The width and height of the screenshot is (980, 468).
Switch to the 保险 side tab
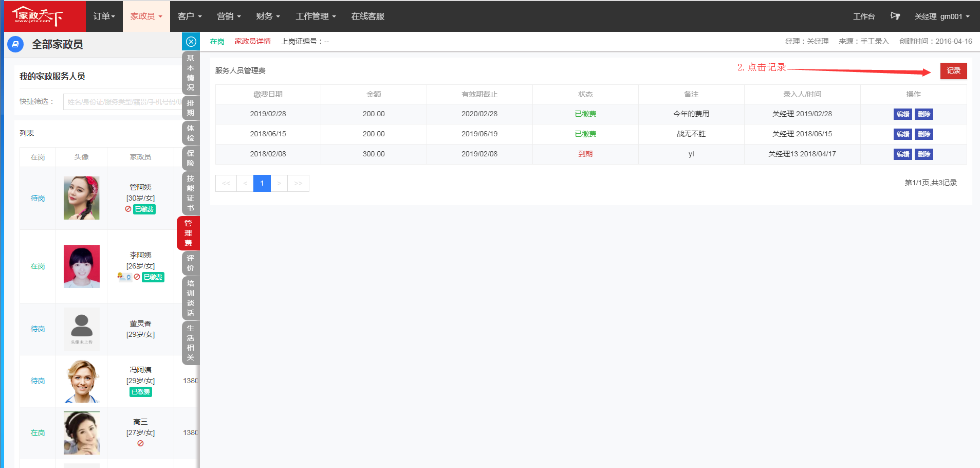click(191, 158)
